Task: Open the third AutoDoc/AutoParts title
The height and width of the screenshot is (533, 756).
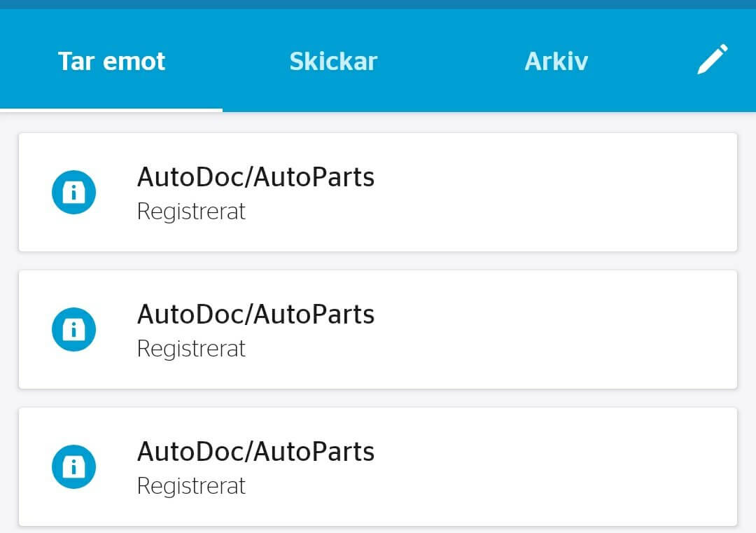Action: (x=255, y=451)
